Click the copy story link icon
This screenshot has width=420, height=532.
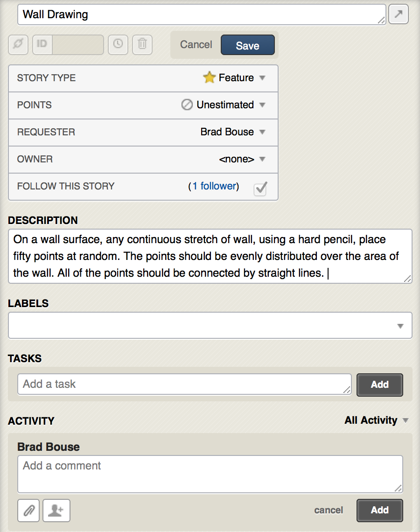[18, 44]
